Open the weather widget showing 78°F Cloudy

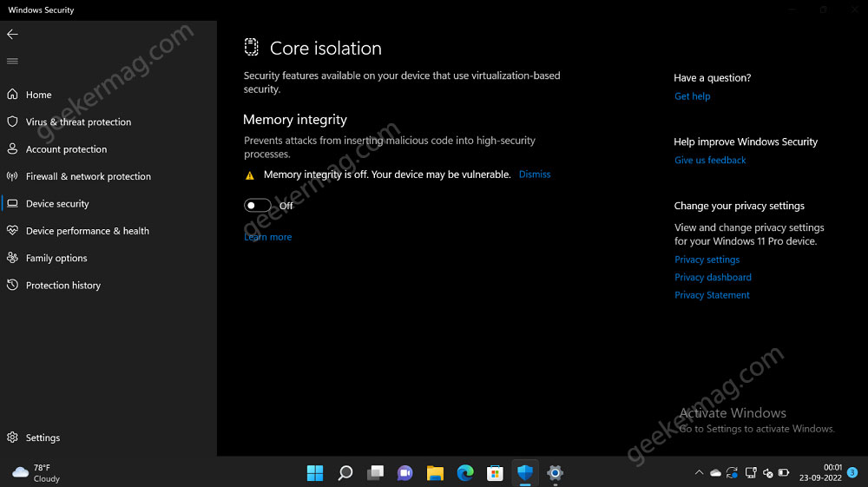coord(36,472)
